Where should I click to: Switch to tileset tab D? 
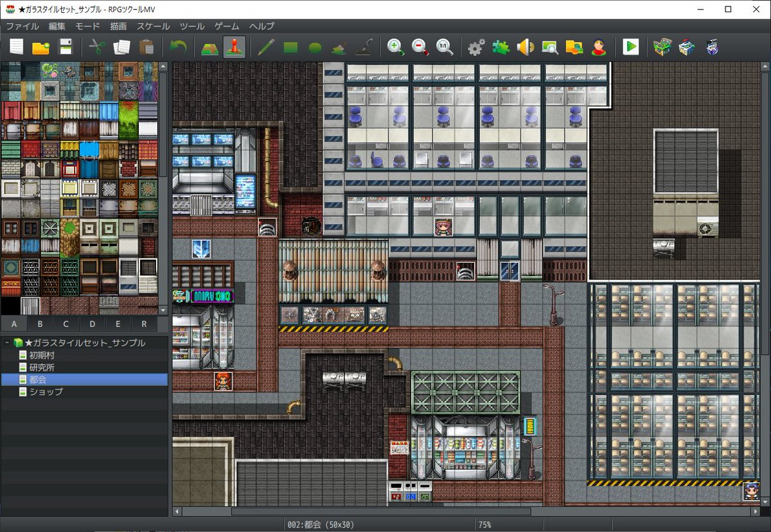pyautogui.click(x=92, y=324)
